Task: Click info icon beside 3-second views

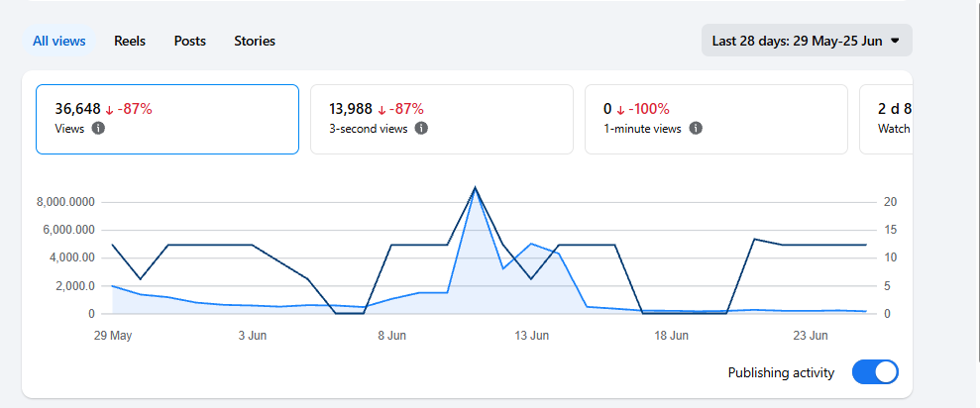Action: tap(422, 129)
